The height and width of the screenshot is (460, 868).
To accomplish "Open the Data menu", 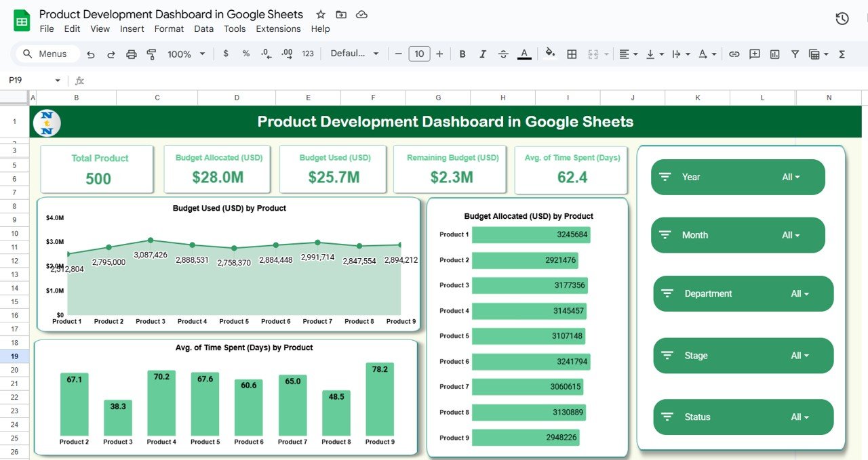I will coord(203,28).
